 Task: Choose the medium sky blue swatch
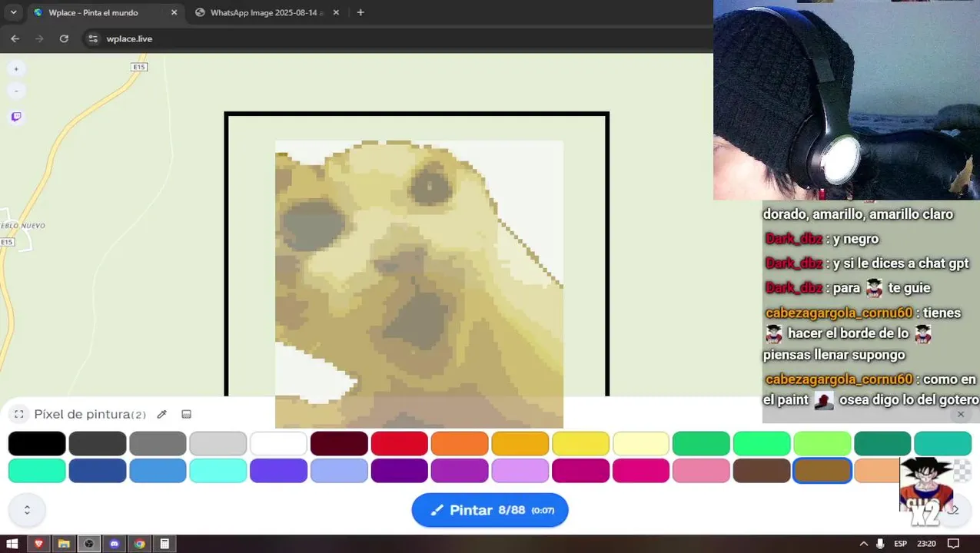[158, 470]
